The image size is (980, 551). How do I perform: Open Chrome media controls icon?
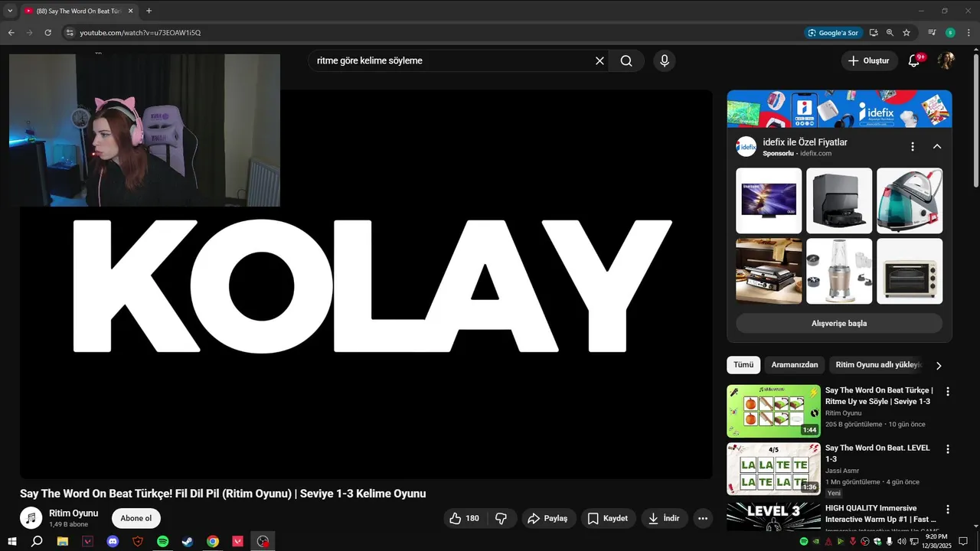pos(932,33)
